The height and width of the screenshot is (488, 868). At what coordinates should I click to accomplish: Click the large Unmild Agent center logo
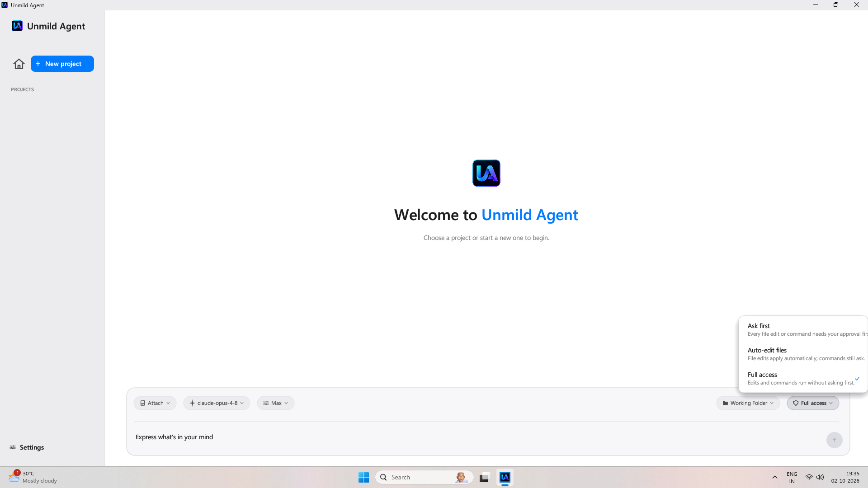tap(486, 173)
